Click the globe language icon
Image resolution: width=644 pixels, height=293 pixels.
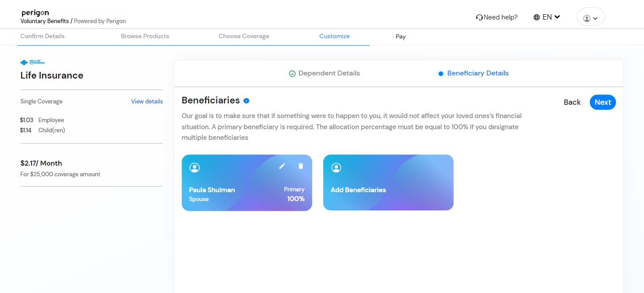pyautogui.click(x=537, y=17)
